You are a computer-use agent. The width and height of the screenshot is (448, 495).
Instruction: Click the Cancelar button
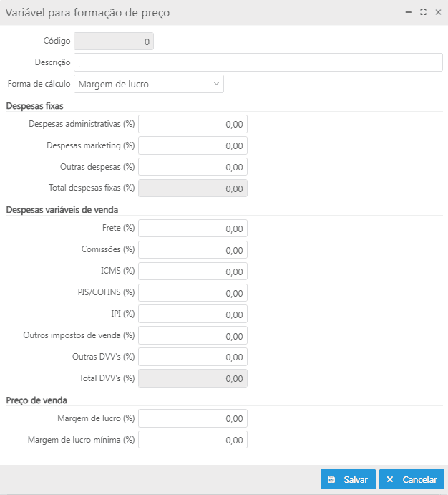412,479
